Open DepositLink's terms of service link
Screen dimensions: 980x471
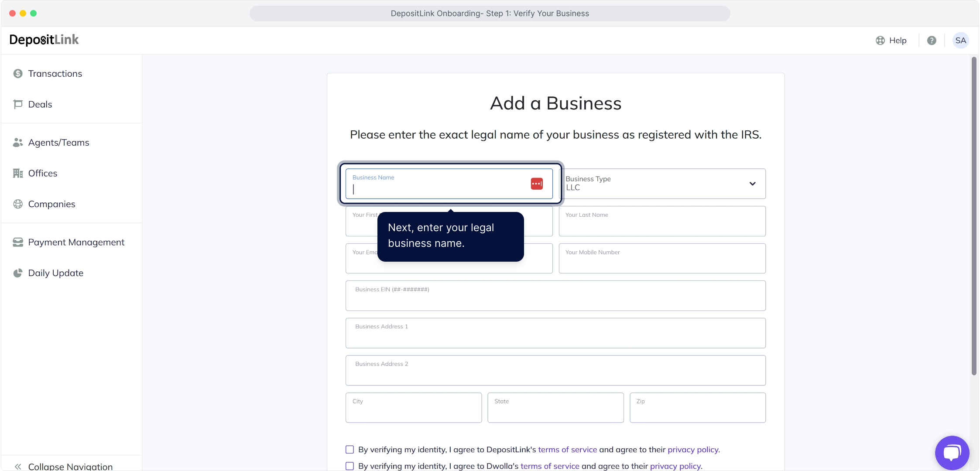point(567,450)
